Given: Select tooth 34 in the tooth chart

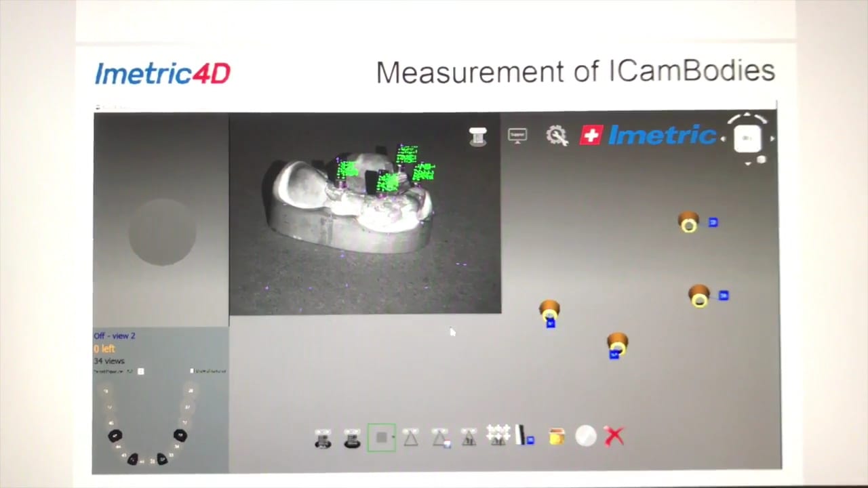Looking at the screenshot, I should (177, 446).
